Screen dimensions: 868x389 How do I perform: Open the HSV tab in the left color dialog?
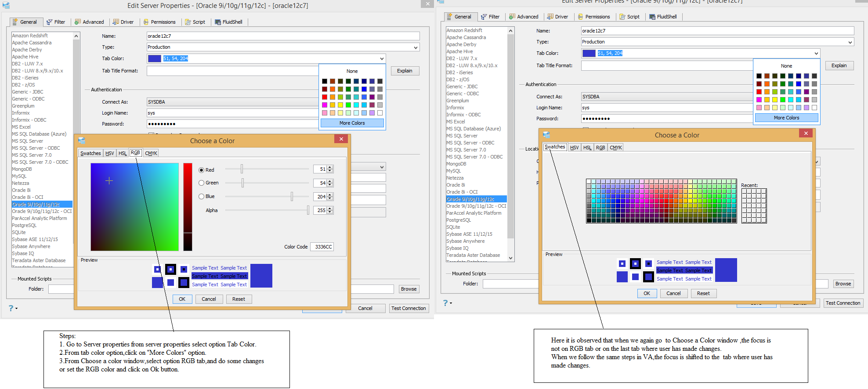[x=110, y=153]
